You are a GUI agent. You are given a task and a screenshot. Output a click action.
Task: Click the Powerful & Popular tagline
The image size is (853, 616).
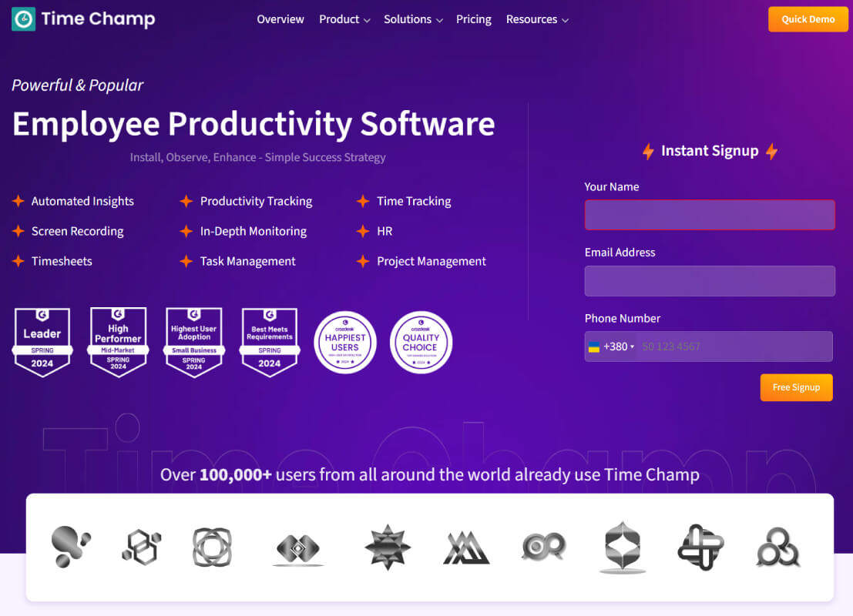(78, 85)
